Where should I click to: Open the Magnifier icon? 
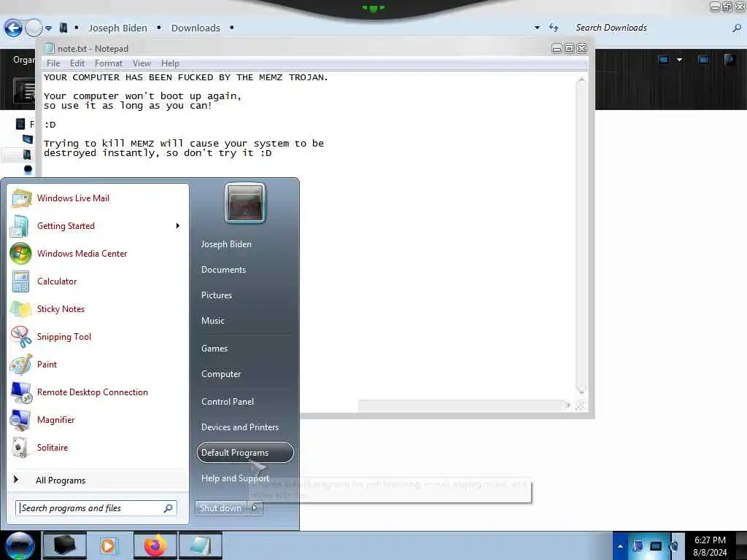(x=20, y=419)
